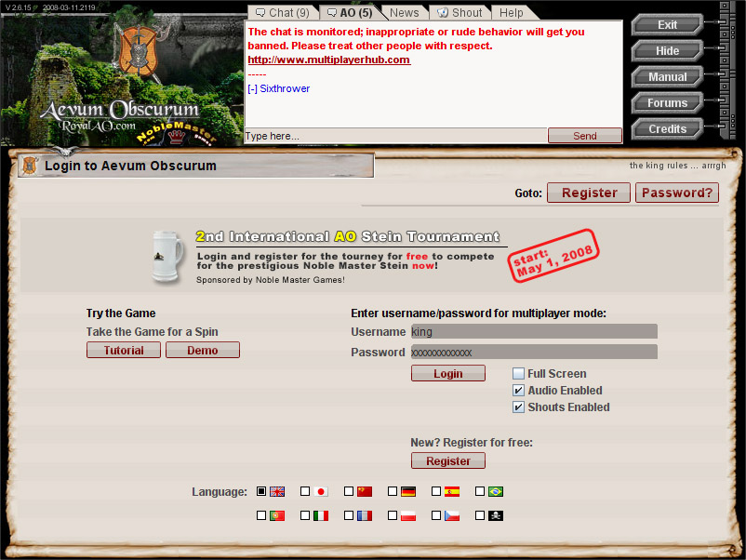
Task: Click the chat Type here box
Action: click(x=396, y=136)
